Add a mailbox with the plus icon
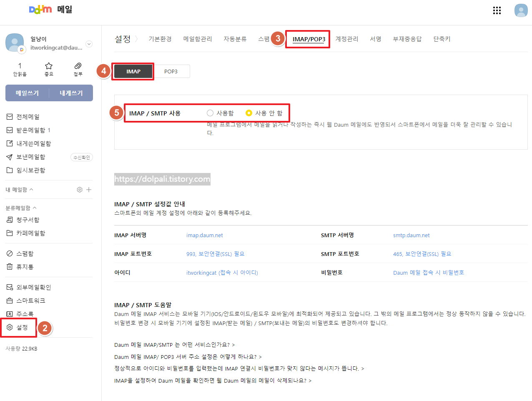 coord(88,189)
